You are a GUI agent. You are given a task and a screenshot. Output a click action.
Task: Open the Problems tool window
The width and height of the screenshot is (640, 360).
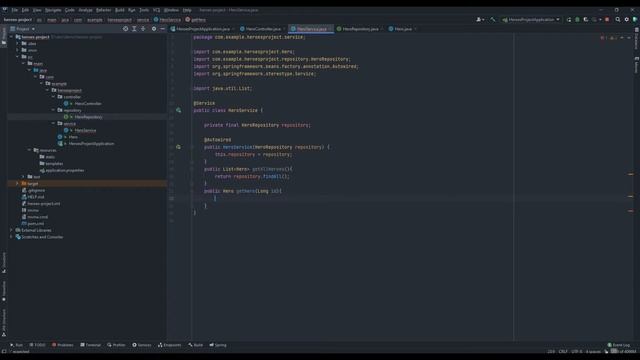(x=62, y=345)
